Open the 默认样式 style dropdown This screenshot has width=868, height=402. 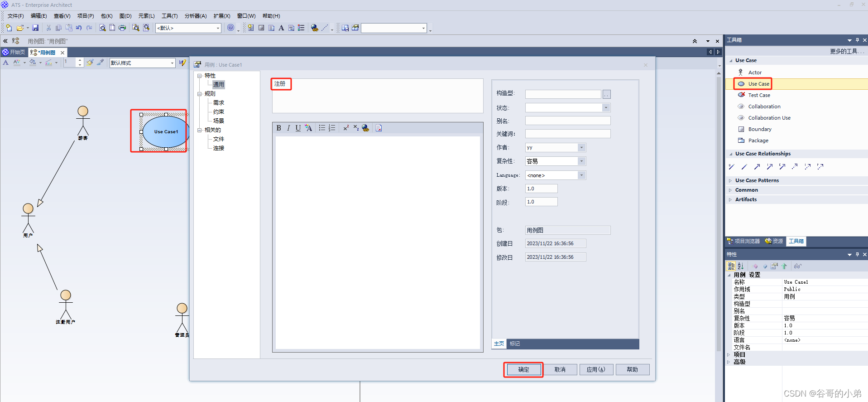coord(172,63)
